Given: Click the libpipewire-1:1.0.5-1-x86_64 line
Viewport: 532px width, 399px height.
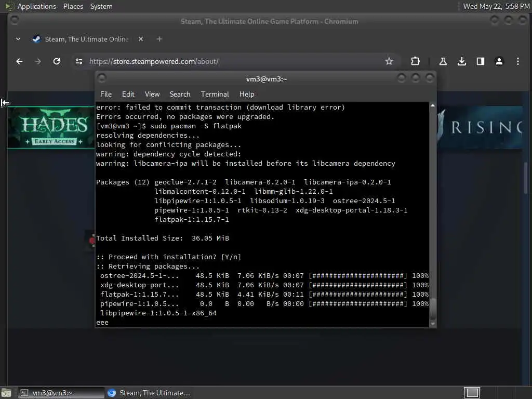Looking at the screenshot, I should 158,313.
